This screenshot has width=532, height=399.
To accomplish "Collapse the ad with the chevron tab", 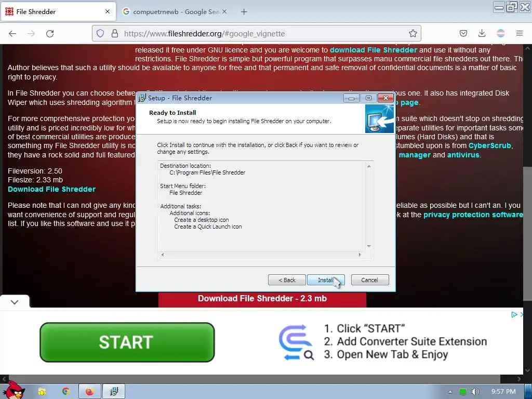I will tap(15, 302).
